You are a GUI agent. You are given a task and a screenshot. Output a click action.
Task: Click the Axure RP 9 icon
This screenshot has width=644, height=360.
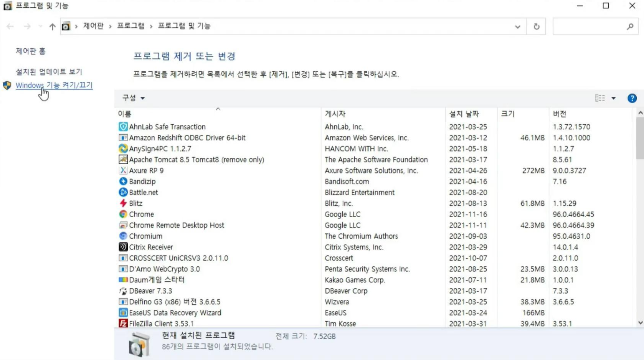pyautogui.click(x=123, y=170)
